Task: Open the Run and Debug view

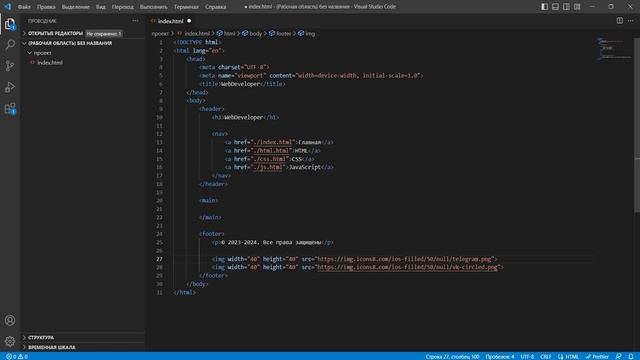Action: pos(10,87)
